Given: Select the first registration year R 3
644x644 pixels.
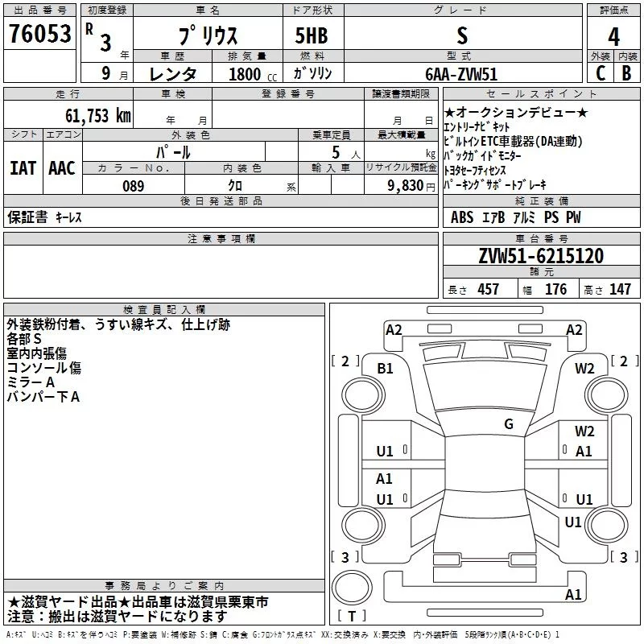Looking at the screenshot, I should [x=99, y=37].
